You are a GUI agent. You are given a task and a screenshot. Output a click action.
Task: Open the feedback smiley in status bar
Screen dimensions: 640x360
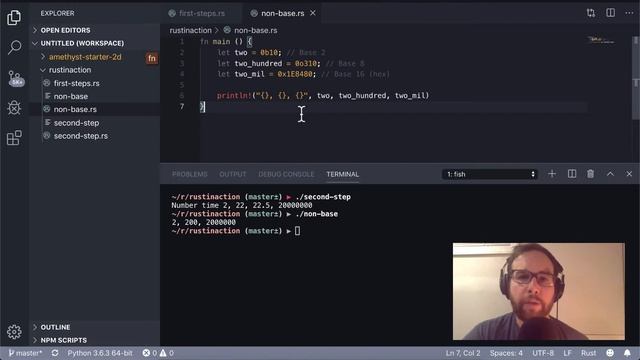tap(610, 353)
